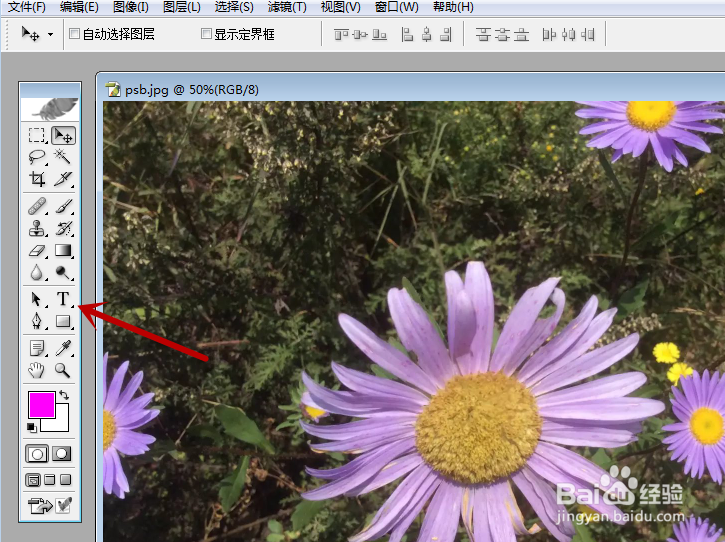Select the Brush tool
The image size is (725, 542).
pyautogui.click(x=64, y=206)
